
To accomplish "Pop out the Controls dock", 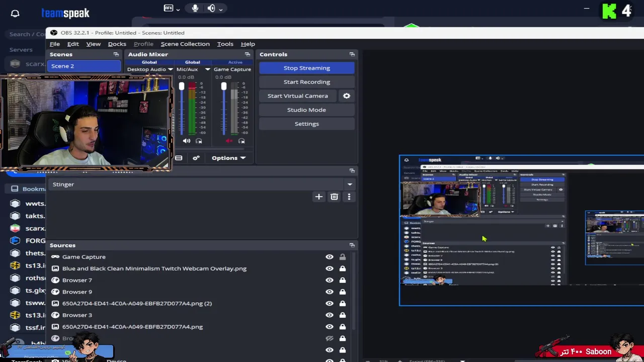I will tap(352, 54).
